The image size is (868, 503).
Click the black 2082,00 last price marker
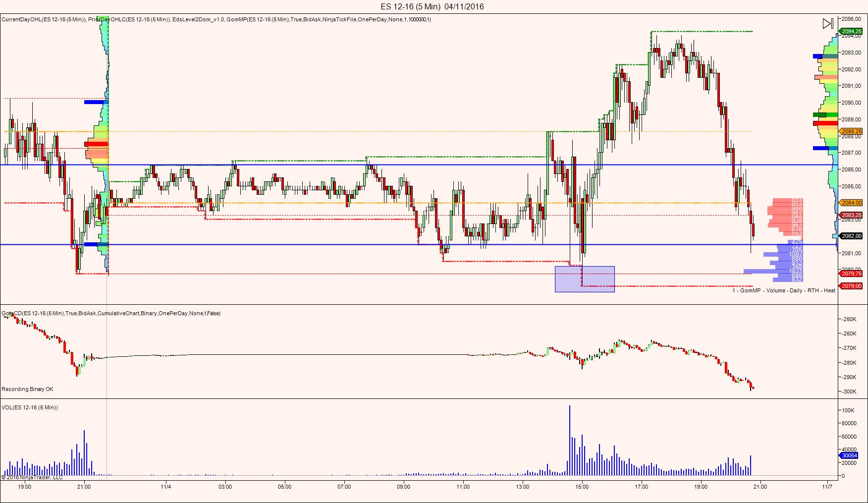(851, 236)
